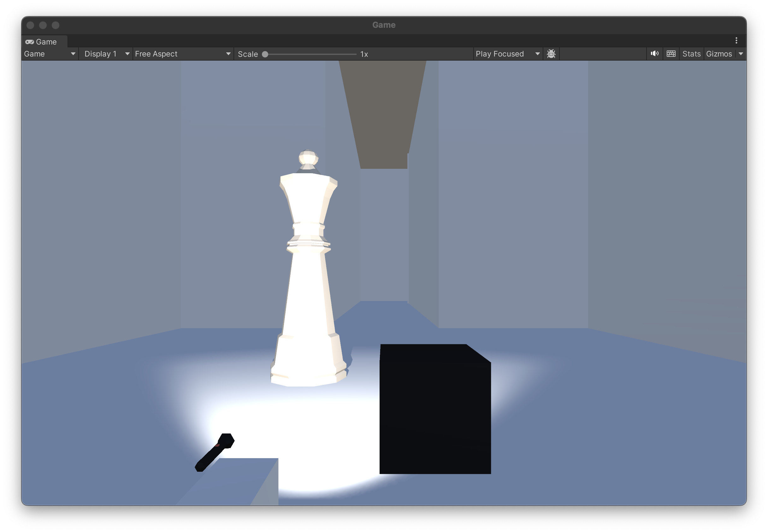The height and width of the screenshot is (532, 768).
Task: Open the Game view type dropdown
Action: 50,54
